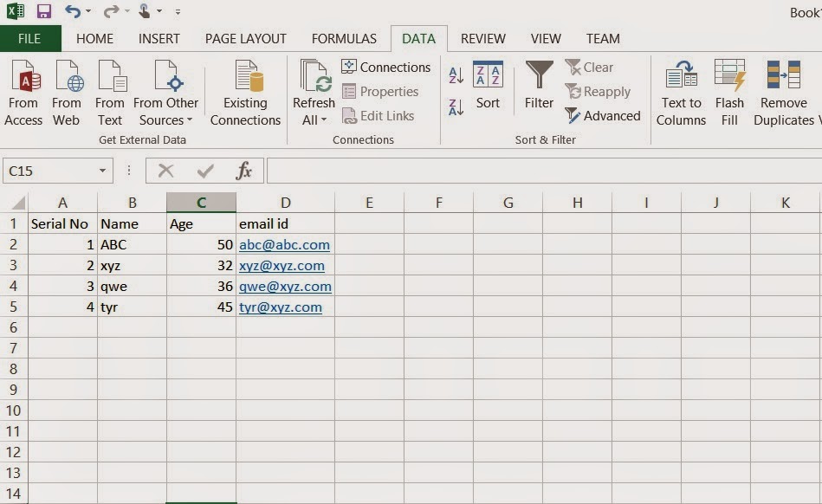This screenshot has height=504, width=822.
Task: Enable Filter on the data
Action: point(538,90)
